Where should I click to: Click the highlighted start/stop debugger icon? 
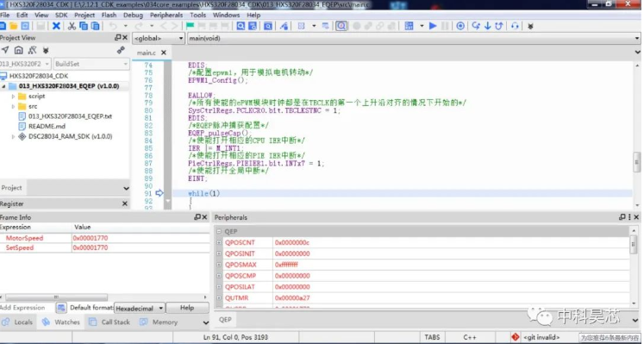[341, 26]
